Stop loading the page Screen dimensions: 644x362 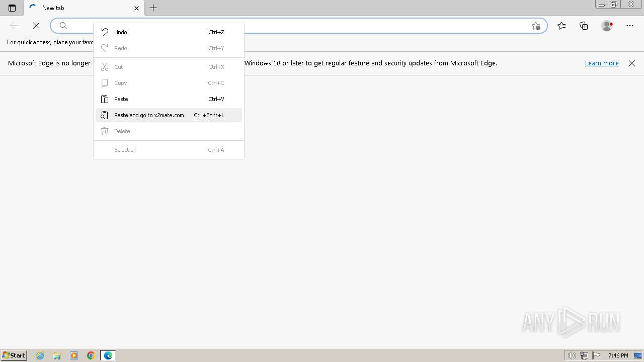click(x=36, y=26)
